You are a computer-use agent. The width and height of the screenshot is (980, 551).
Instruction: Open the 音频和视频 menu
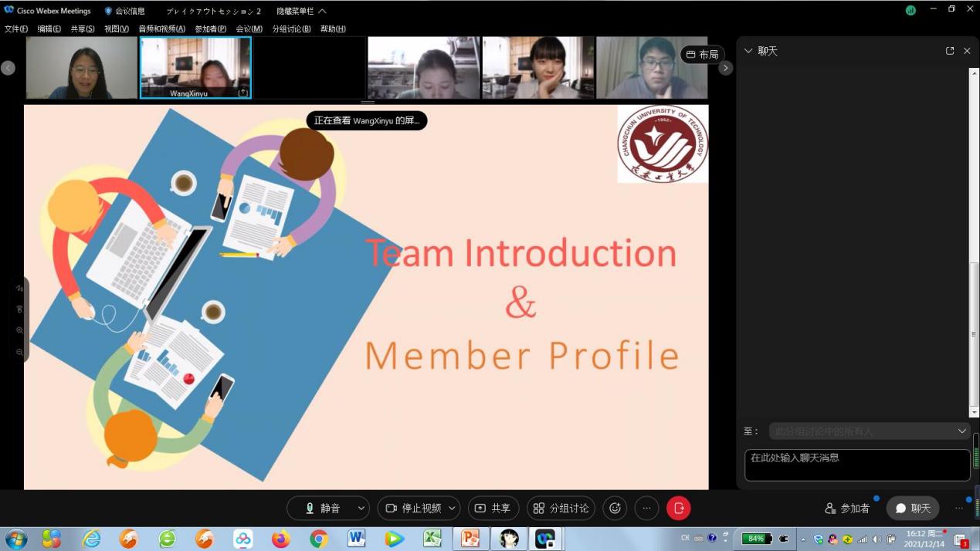(x=161, y=29)
